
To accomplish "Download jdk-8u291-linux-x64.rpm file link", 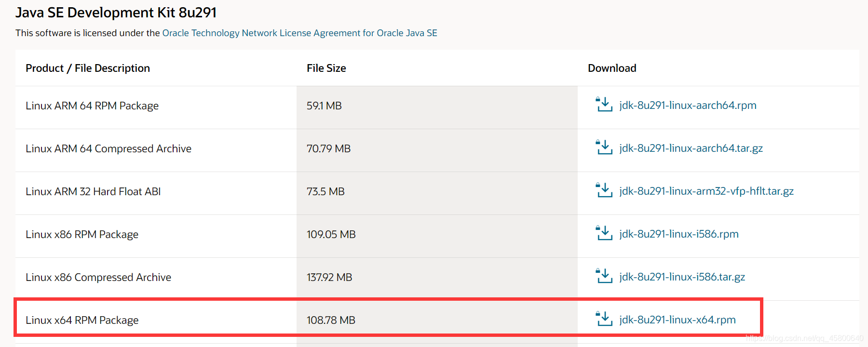I will (x=678, y=320).
